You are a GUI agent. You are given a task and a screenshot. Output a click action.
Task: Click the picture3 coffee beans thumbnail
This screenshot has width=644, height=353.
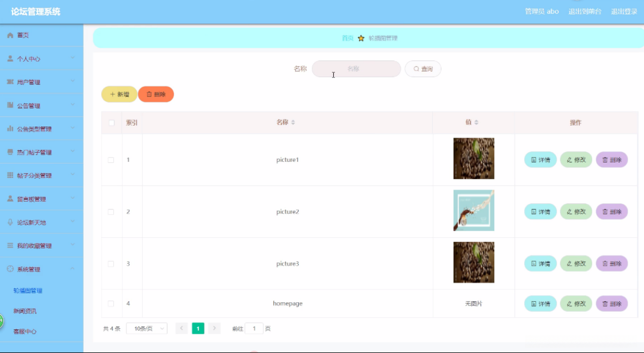[x=474, y=262]
